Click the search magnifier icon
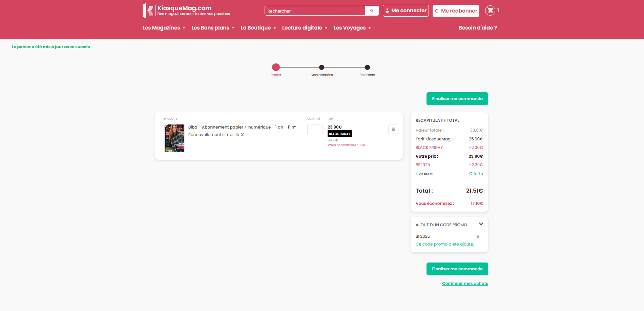This screenshot has height=311, width=644. (x=372, y=11)
